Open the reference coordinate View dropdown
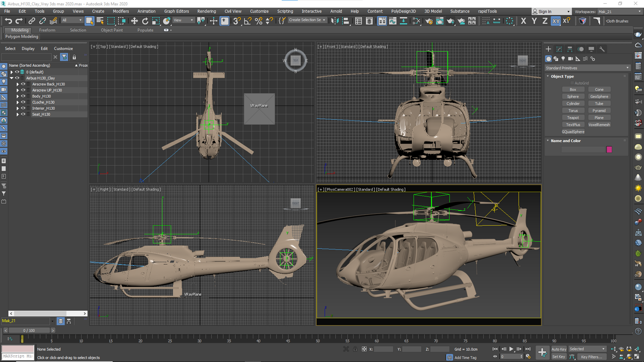Screen dimensions: 644x362 pyautogui.click(x=183, y=20)
